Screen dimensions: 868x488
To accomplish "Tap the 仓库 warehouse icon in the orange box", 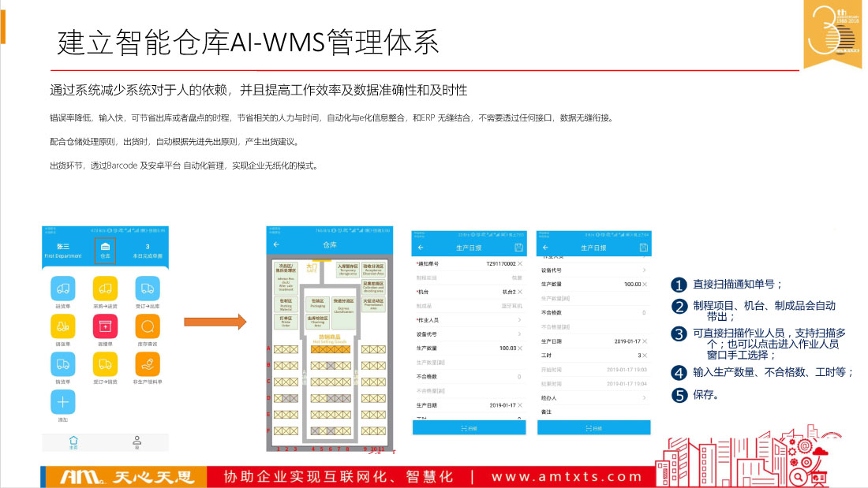I will click(x=105, y=249).
